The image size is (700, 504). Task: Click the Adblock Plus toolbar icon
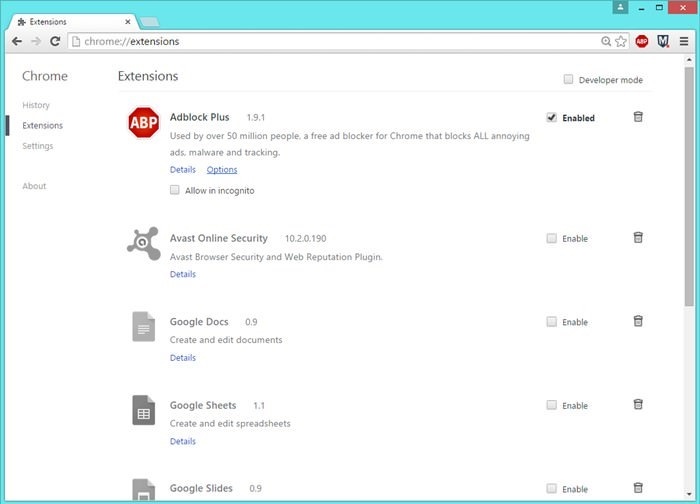pyautogui.click(x=642, y=41)
